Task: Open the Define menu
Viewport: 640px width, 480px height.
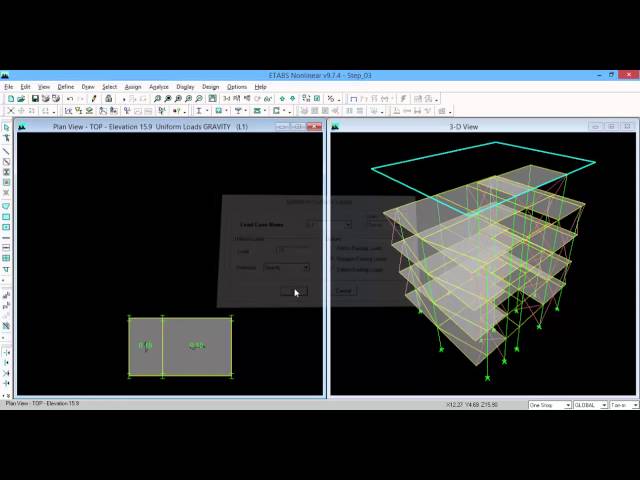Action: [x=66, y=87]
